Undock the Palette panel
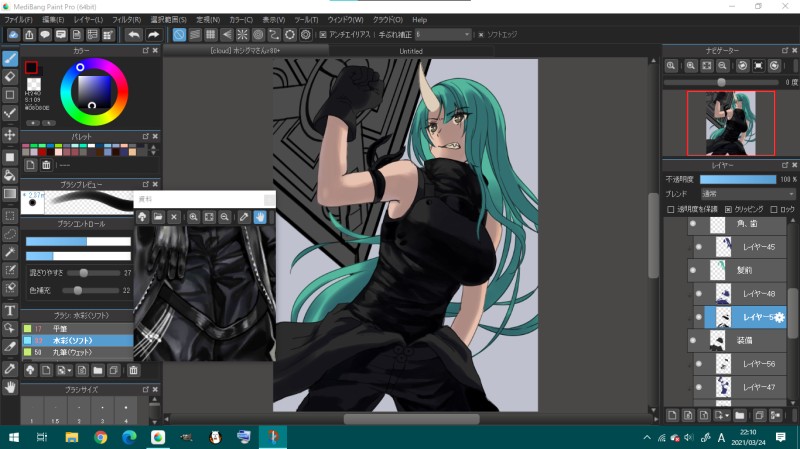The image size is (800, 449). 146,136
